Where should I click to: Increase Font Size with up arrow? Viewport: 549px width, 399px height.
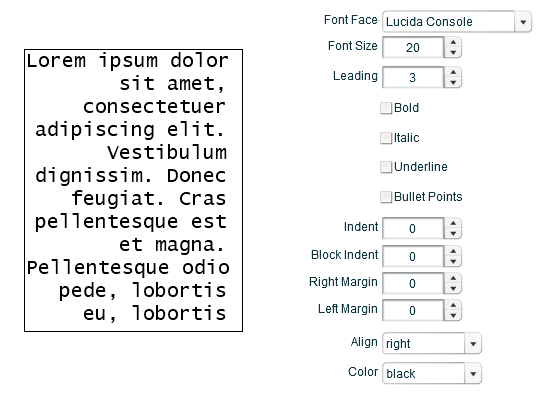(453, 42)
